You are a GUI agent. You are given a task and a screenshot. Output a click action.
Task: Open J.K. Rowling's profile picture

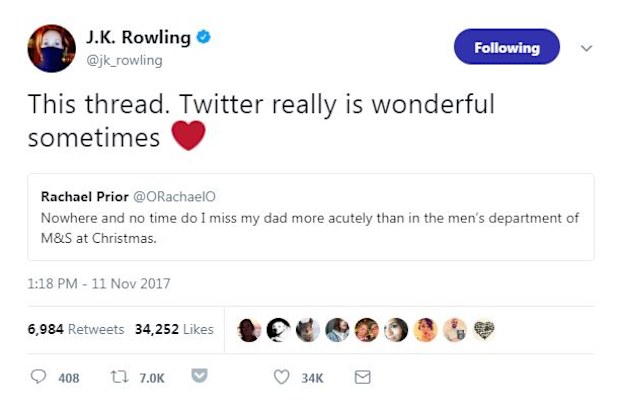[x=51, y=49]
